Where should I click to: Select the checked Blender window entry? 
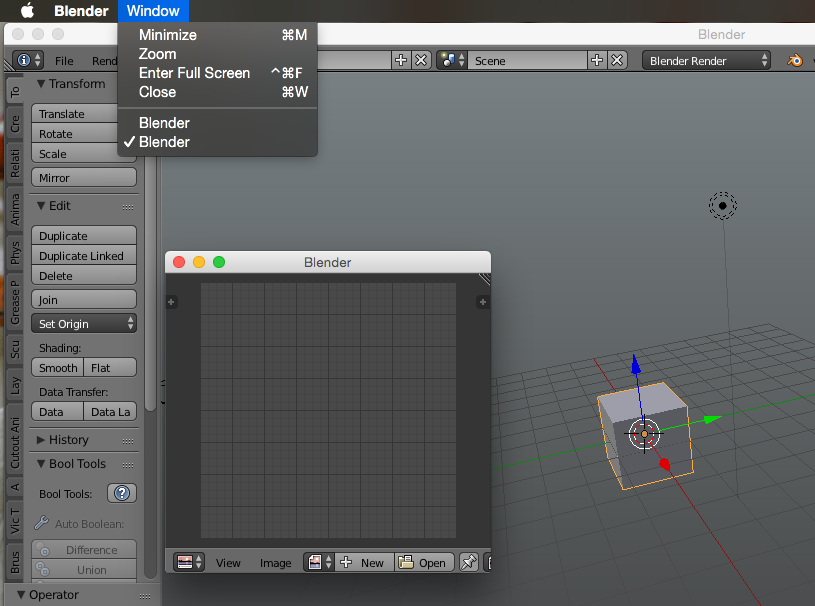point(217,142)
